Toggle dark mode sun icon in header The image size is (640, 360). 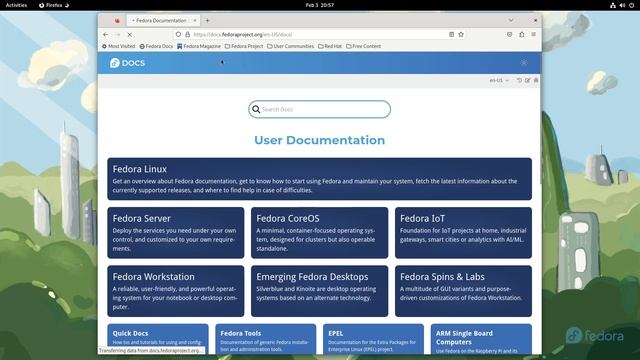[524, 63]
